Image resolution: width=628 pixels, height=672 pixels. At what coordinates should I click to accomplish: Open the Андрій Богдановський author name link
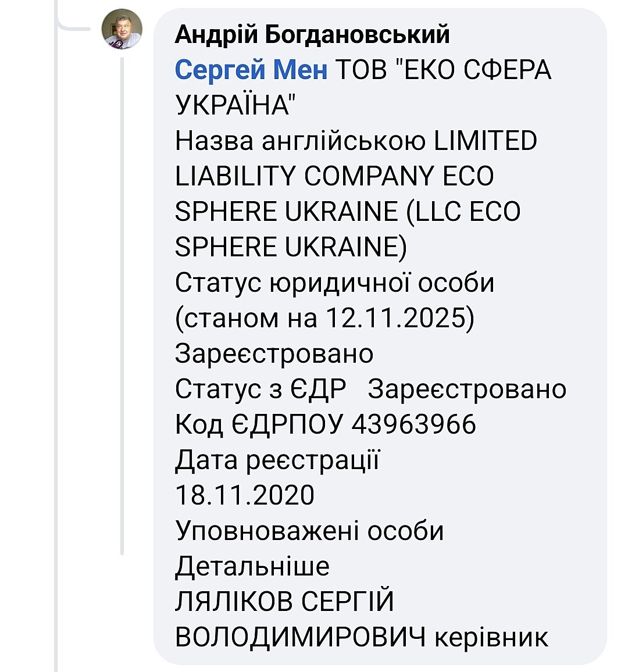click(x=312, y=35)
